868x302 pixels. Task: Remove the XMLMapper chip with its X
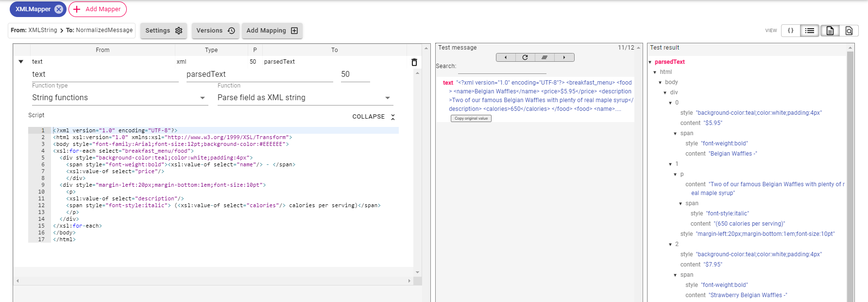click(x=58, y=9)
